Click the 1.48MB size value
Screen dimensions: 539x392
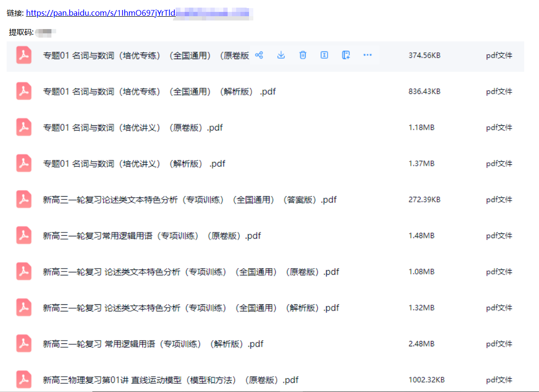tap(421, 236)
